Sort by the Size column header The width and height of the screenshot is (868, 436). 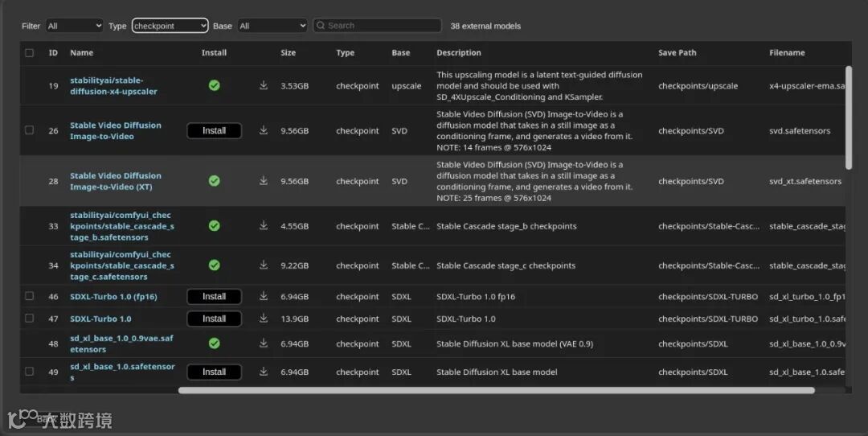[288, 52]
